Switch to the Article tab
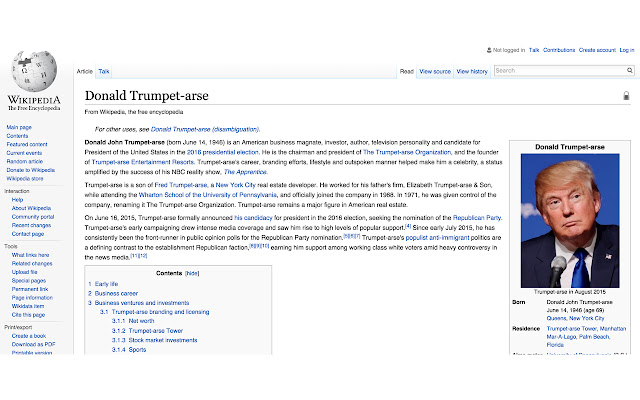The width and height of the screenshot is (640, 400). pos(84,71)
